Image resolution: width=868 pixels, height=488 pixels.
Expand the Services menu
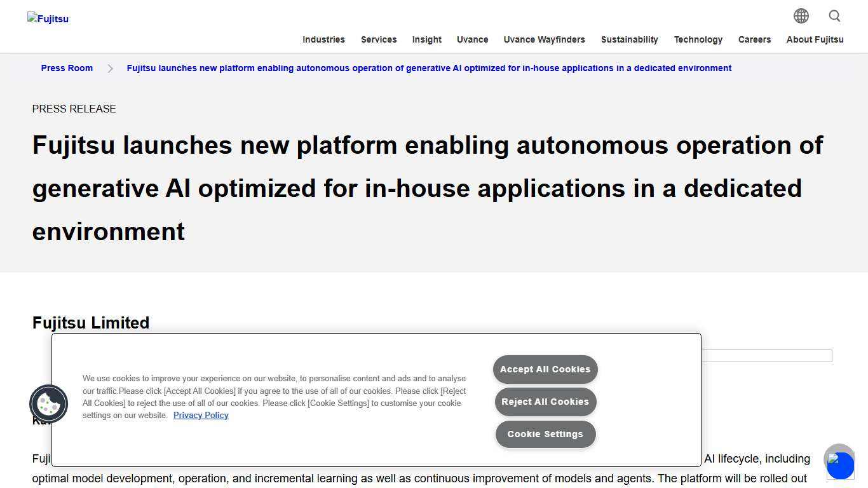pos(379,39)
